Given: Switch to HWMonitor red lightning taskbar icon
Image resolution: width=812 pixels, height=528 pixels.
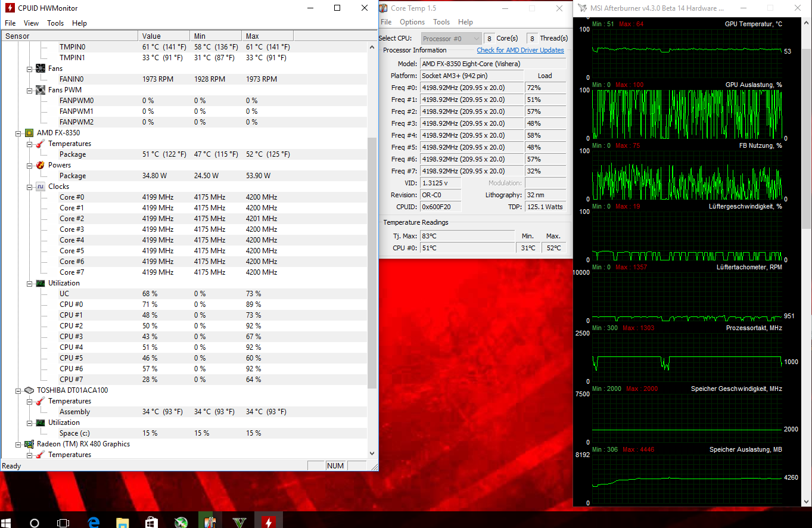Looking at the screenshot, I should pos(269,522).
